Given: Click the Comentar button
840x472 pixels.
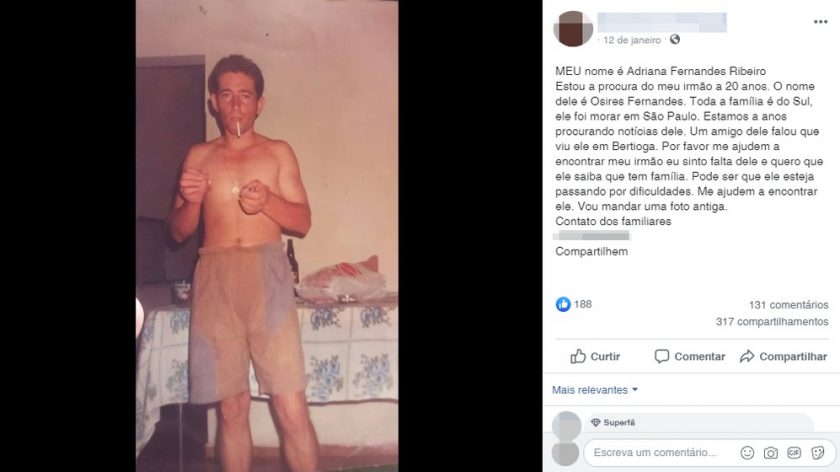Looking at the screenshot, I should tap(689, 356).
